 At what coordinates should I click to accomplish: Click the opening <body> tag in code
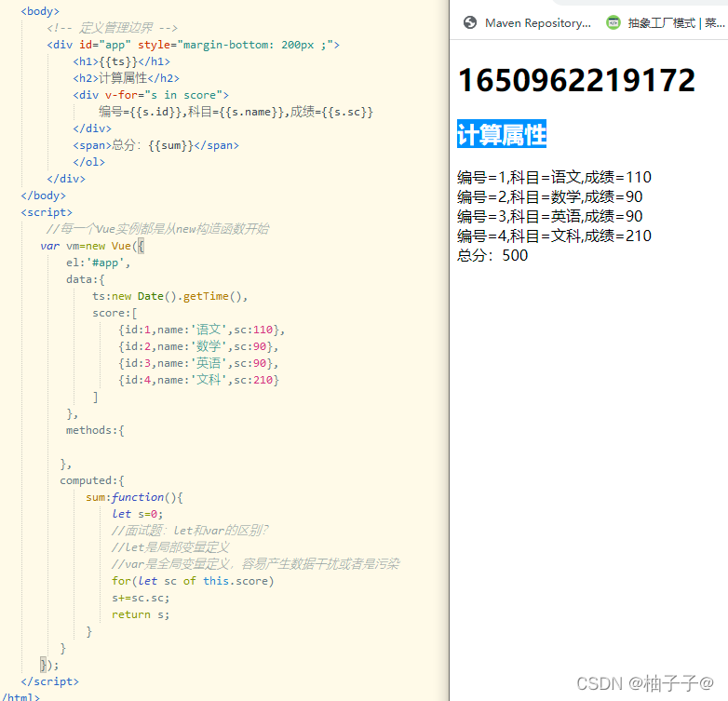40,11
